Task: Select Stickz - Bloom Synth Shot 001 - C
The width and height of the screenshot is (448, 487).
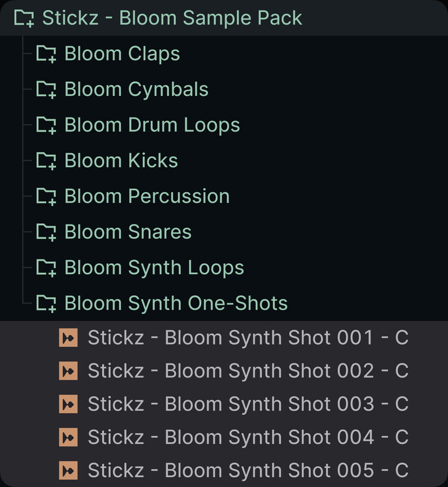Action: [247, 338]
